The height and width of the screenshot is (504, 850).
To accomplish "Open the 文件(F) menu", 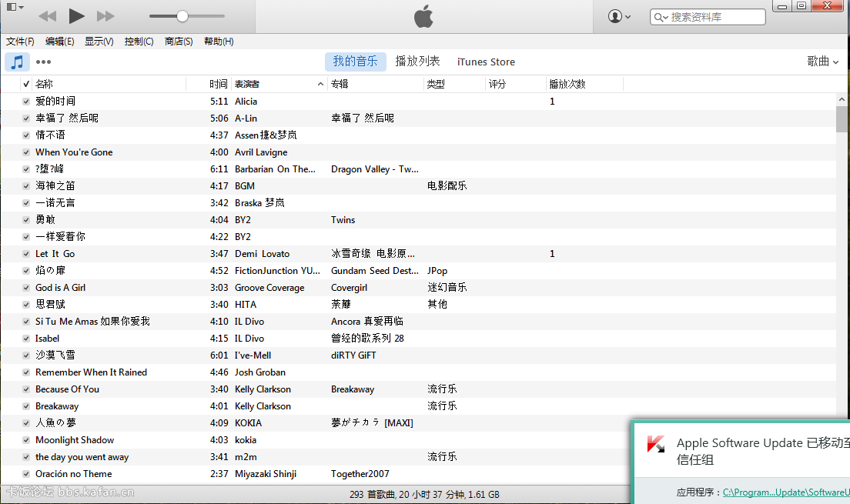I will point(20,42).
